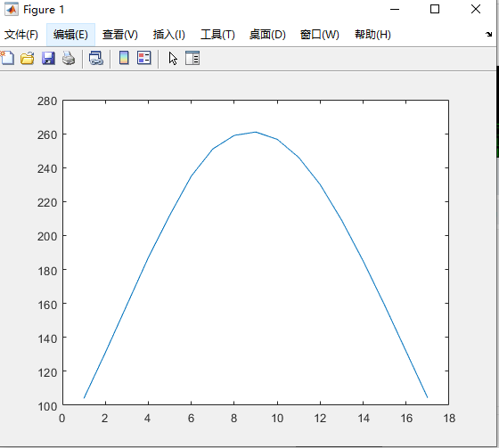Save the figure using the floppy disk icon
The image size is (499, 448).
[x=48, y=59]
